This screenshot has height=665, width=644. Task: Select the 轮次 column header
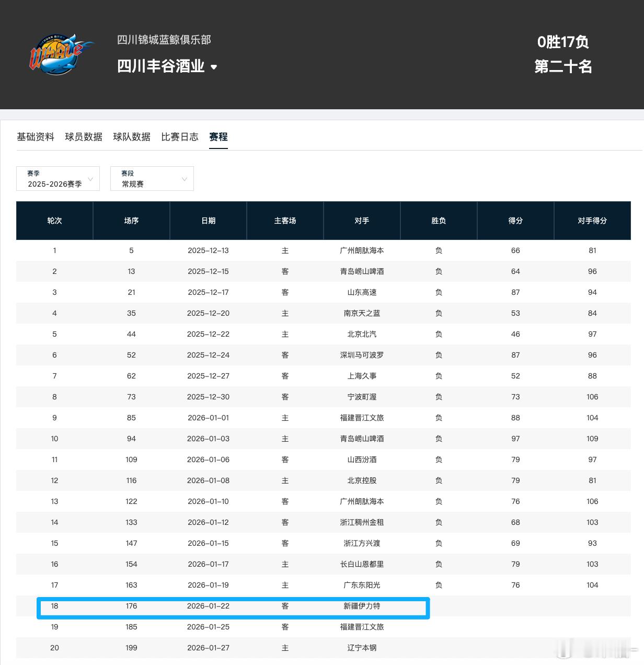[54, 221]
